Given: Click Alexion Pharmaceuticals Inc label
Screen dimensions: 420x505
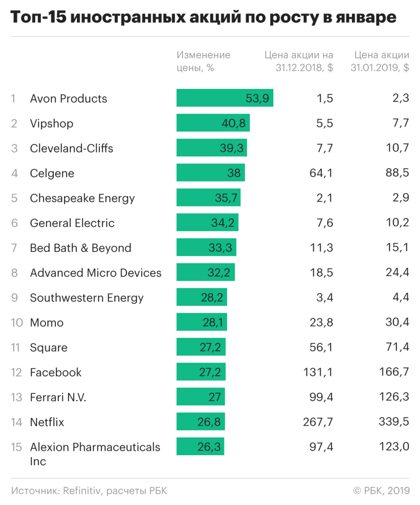Looking at the screenshot, I should (95, 454).
